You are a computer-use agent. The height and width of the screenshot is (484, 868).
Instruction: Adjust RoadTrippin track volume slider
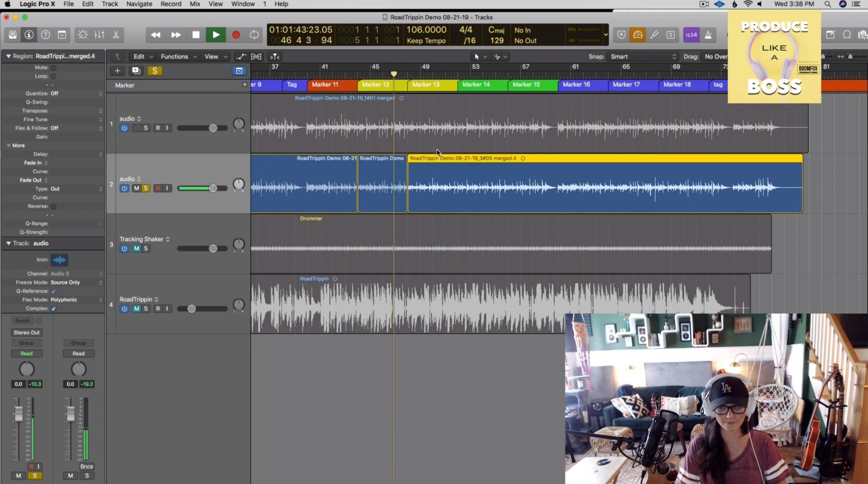192,309
